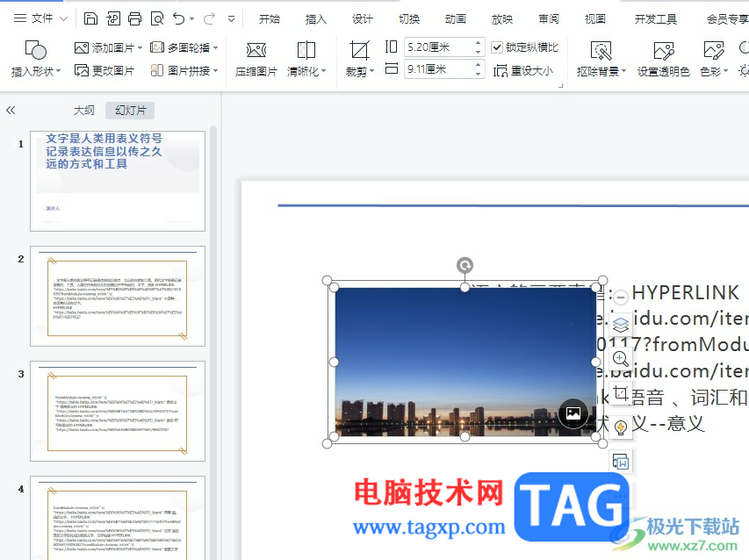Open the size settings dialog launcher
749x560 pixels.
pyautogui.click(x=561, y=86)
